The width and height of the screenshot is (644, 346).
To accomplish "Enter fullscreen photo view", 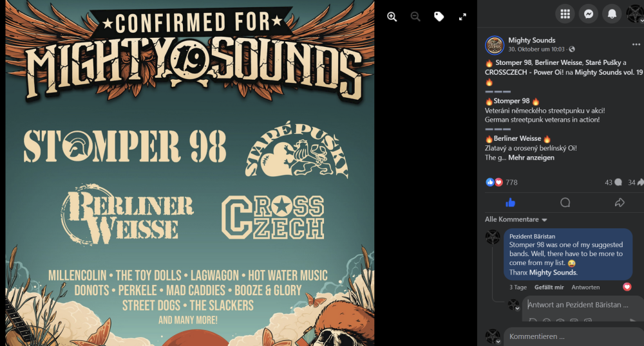I will click(462, 17).
